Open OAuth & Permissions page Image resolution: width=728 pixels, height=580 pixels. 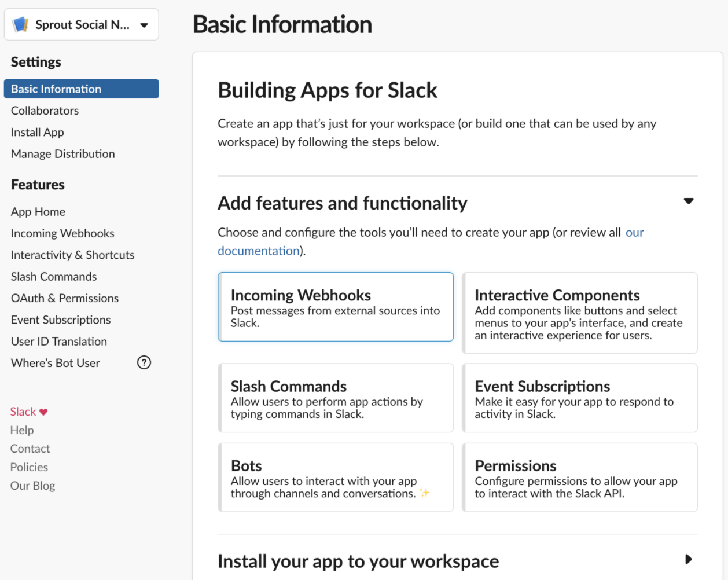pyautogui.click(x=65, y=298)
